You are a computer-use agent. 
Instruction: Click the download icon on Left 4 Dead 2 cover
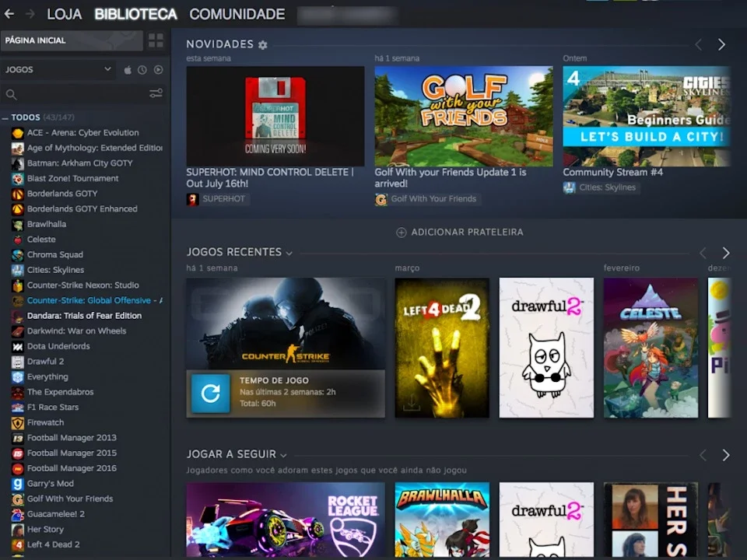pyautogui.click(x=412, y=402)
